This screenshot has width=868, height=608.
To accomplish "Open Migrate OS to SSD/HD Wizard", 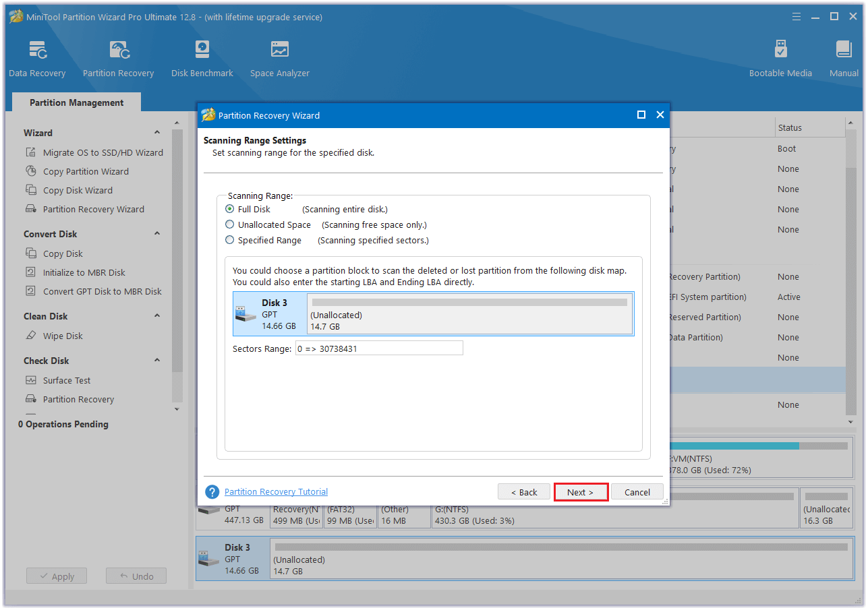I will [103, 152].
